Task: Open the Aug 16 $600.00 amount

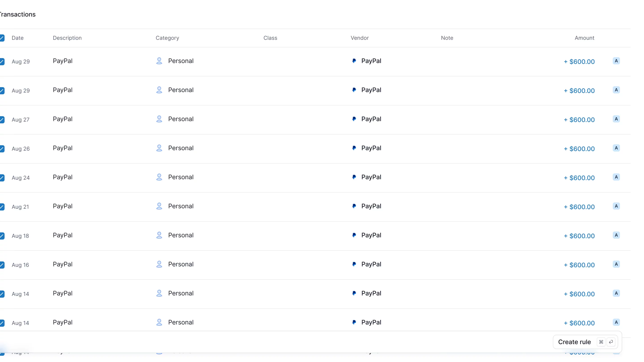Action: coord(579,265)
